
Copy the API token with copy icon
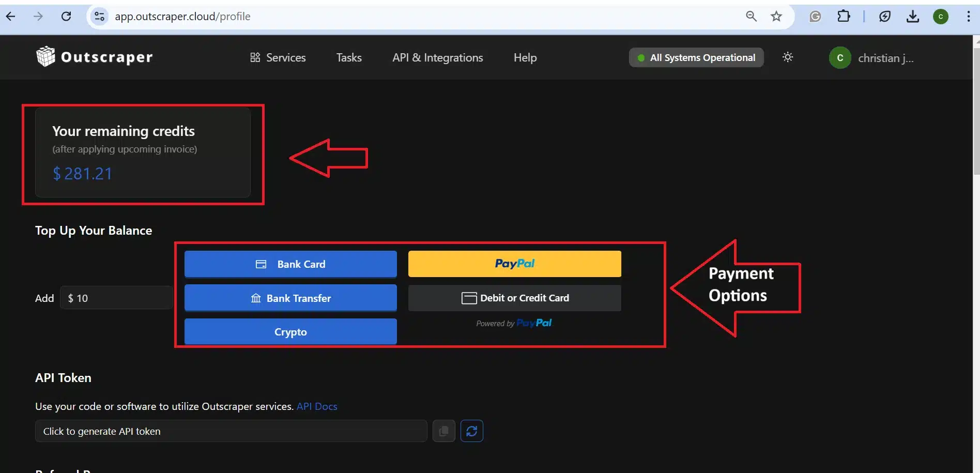pyautogui.click(x=443, y=431)
